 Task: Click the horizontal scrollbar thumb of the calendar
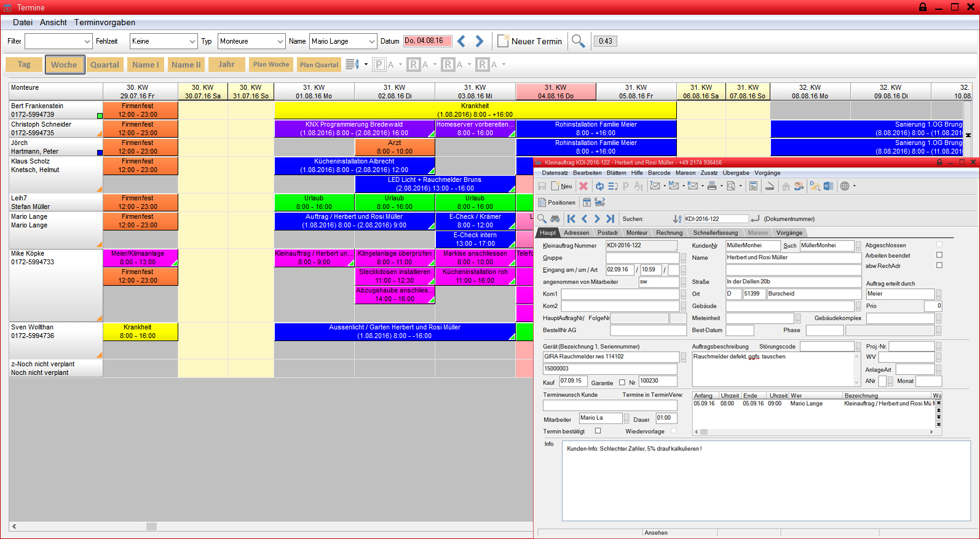[x=152, y=526]
